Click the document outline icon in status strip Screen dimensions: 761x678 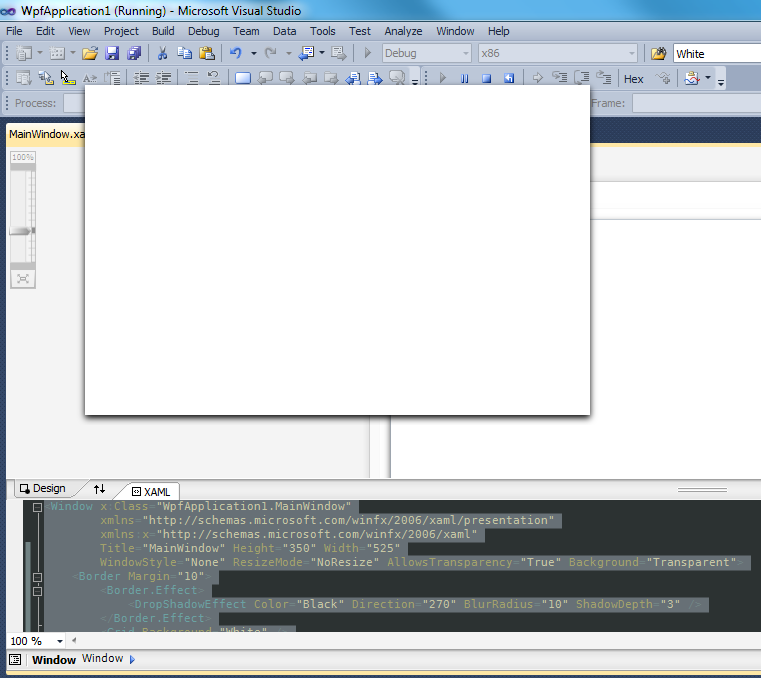[x=15, y=660]
